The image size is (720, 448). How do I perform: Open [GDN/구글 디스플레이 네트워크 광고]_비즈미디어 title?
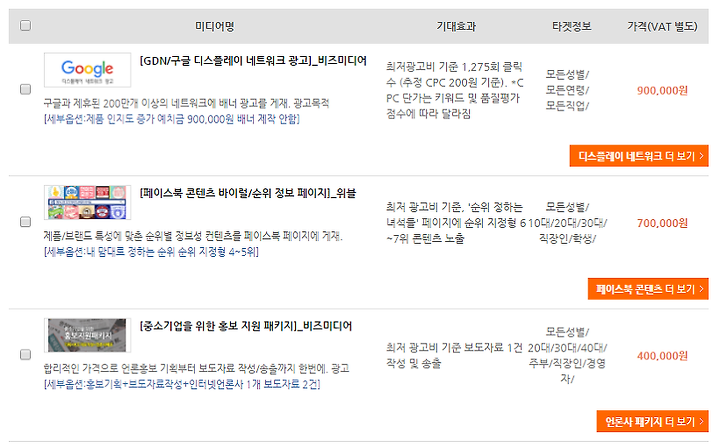click(x=253, y=61)
